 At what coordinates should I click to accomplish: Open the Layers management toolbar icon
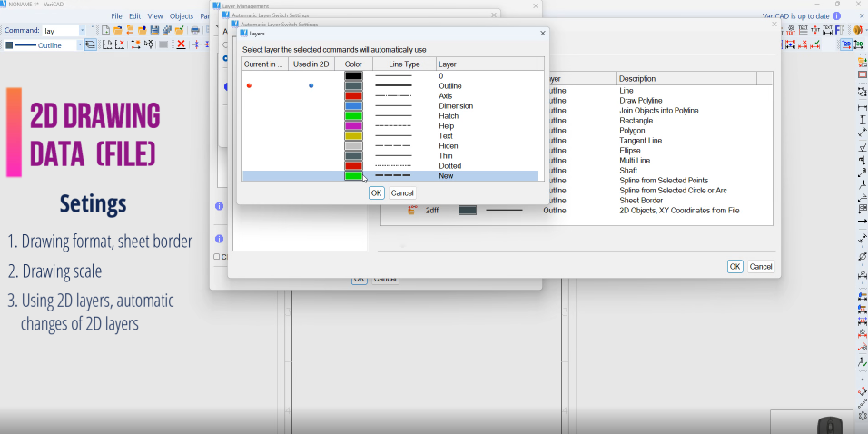click(x=91, y=44)
